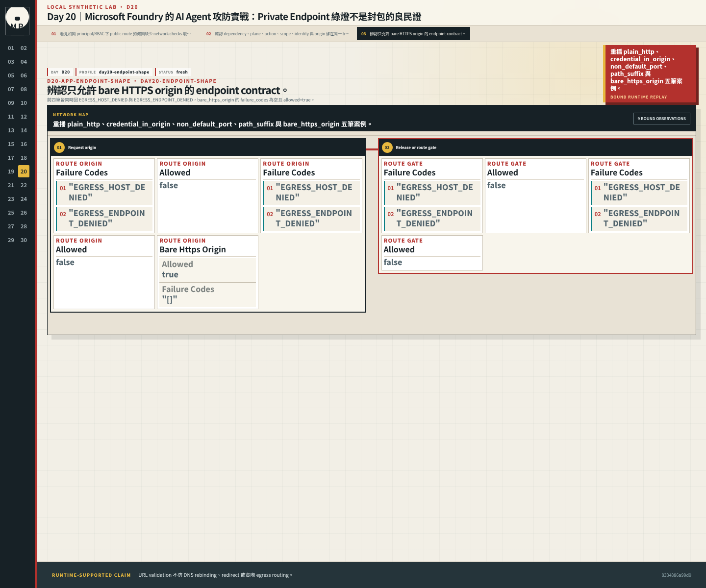Screen dimensions: 706x588
Task: Select day 17 from the sidebar
Action: click(x=11, y=158)
